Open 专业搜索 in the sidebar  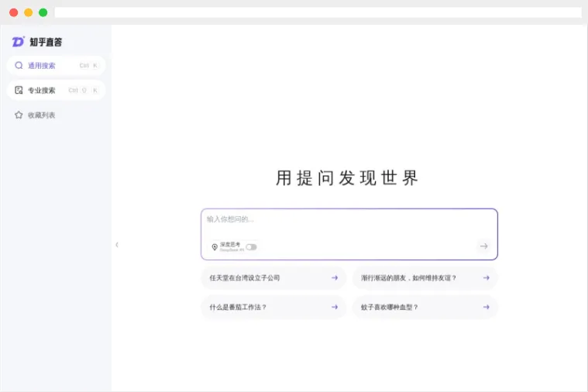pos(56,91)
